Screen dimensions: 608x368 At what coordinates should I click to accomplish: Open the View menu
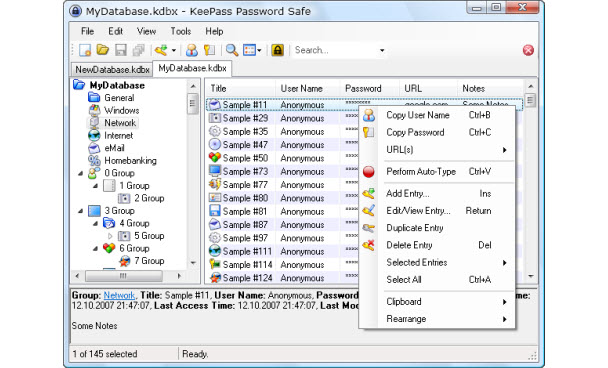pyautogui.click(x=146, y=31)
